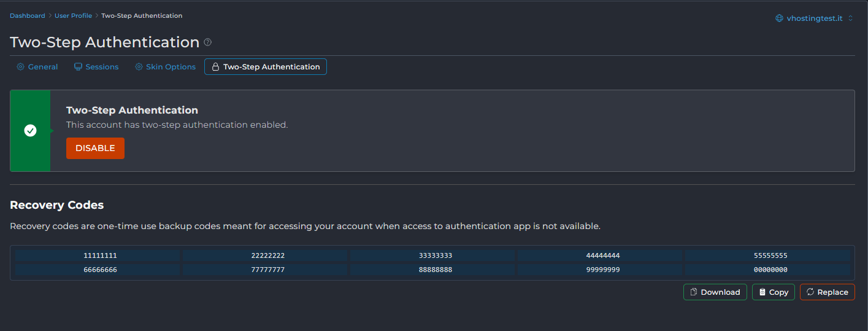The height and width of the screenshot is (331, 868).
Task: Select recovery code 88888888
Action: pos(436,270)
